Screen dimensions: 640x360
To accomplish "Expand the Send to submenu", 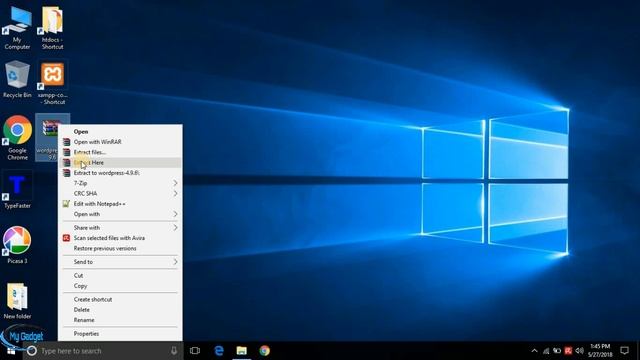I will (120, 262).
